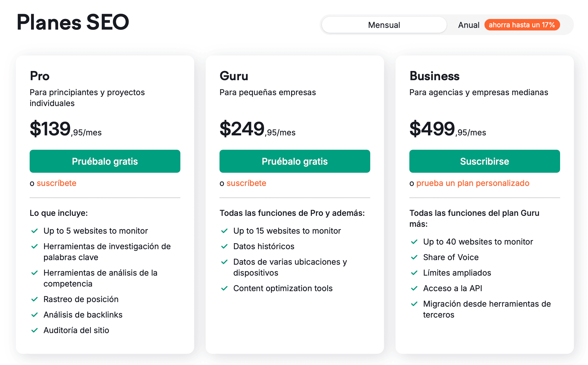Screen dimensions: 588x365
Task: Click the Business plan title
Action: (434, 76)
